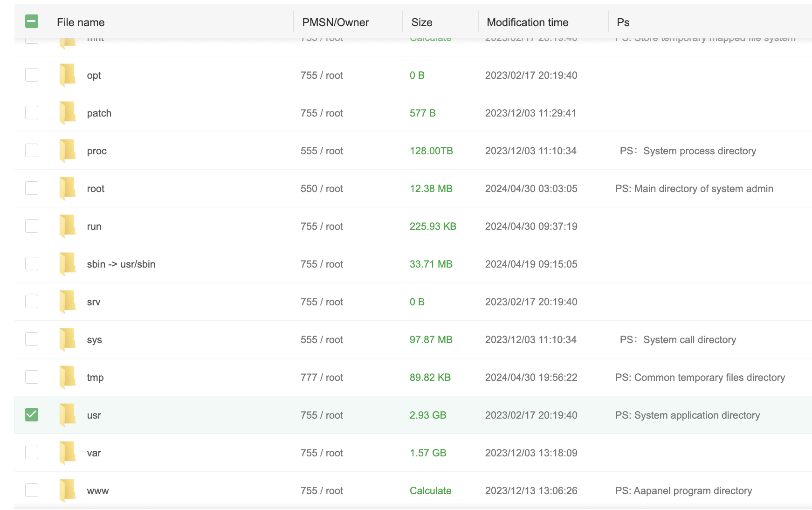The width and height of the screenshot is (812, 510).
Task: Click the root folder icon
Action: (68, 188)
